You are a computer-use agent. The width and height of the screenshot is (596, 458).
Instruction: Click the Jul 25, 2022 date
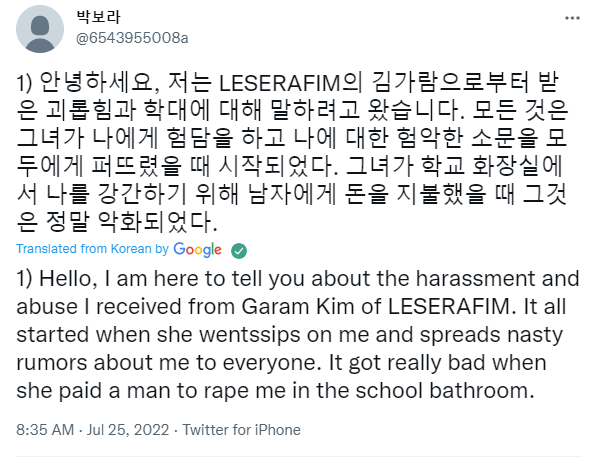tap(128, 430)
